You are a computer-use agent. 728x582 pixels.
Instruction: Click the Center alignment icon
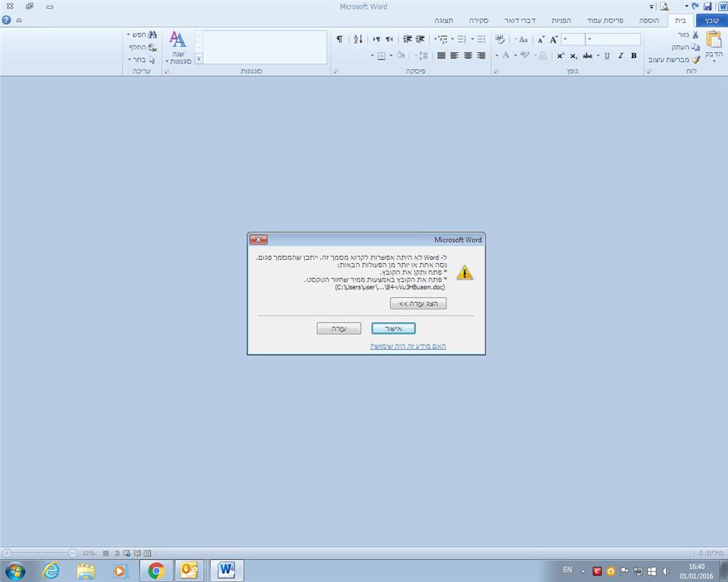tap(468, 55)
